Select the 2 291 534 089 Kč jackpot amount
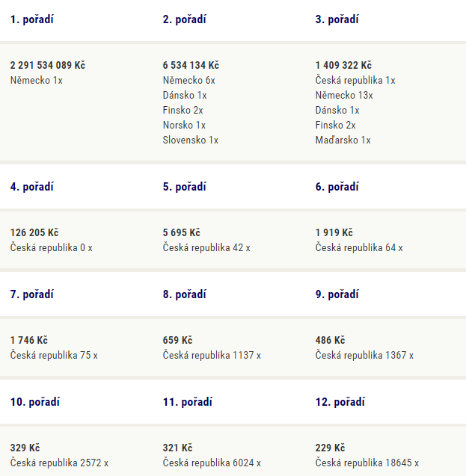Viewport: 466px width, 476px height. (48, 65)
